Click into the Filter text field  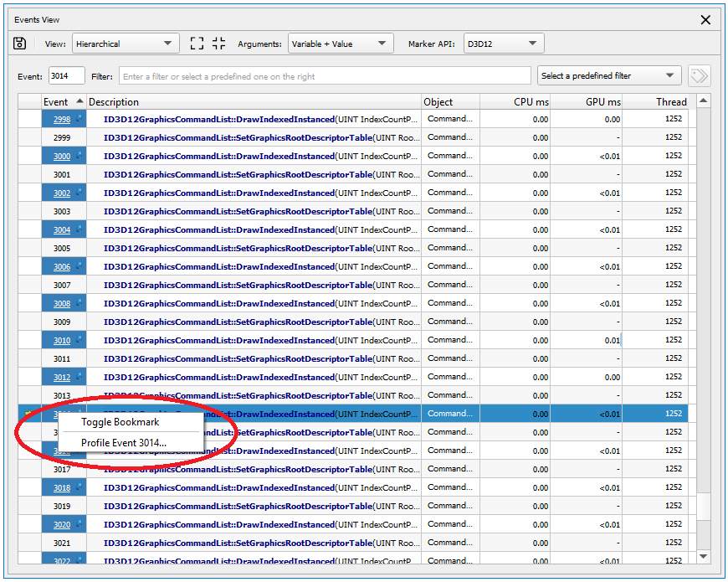(325, 76)
